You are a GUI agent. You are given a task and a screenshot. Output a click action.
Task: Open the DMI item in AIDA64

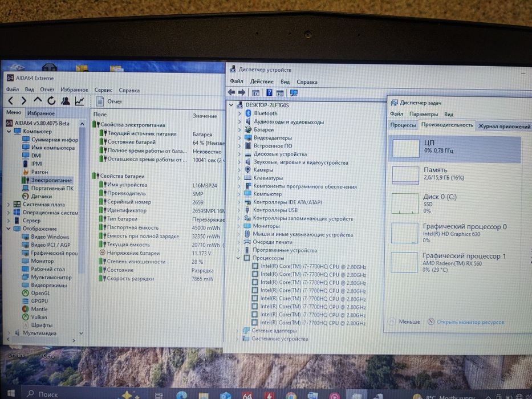[x=32, y=156]
